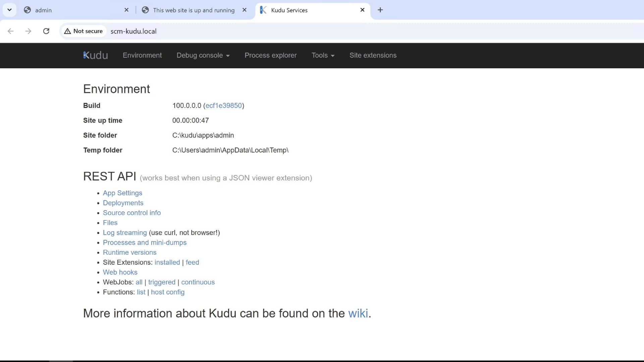Open a new browser tab
This screenshot has width=644, height=362.
pyautogui.click(x=380, y=10)
